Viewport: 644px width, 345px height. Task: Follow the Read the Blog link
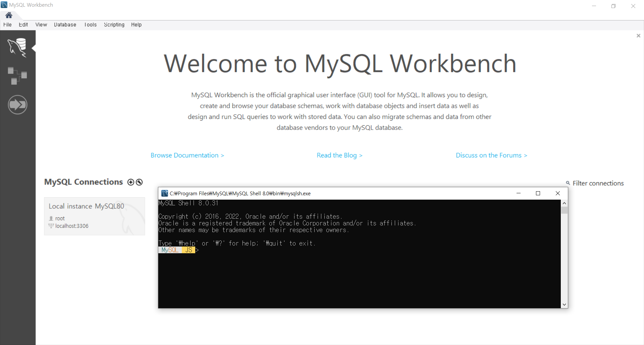(x=339, y=155)
